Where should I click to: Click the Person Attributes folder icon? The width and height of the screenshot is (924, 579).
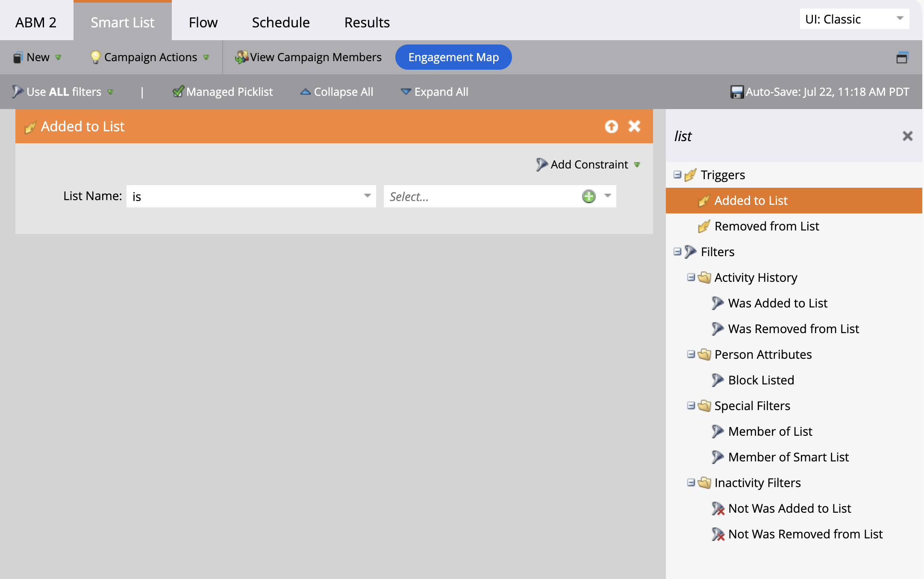coord(704,354)
